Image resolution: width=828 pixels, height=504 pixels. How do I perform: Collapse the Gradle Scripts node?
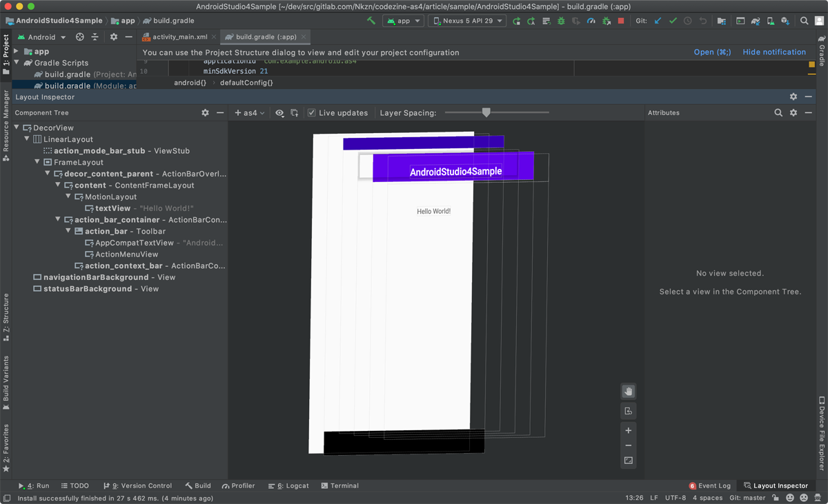[17, 63]
